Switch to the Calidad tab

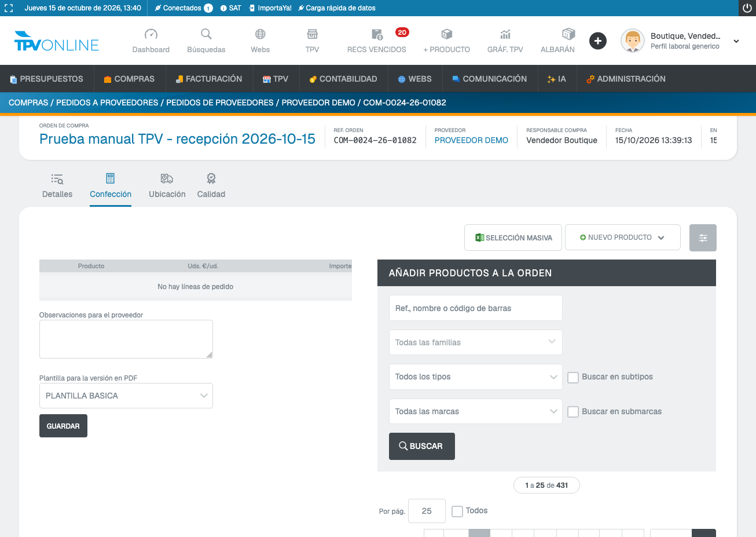[x=211, y=186]
